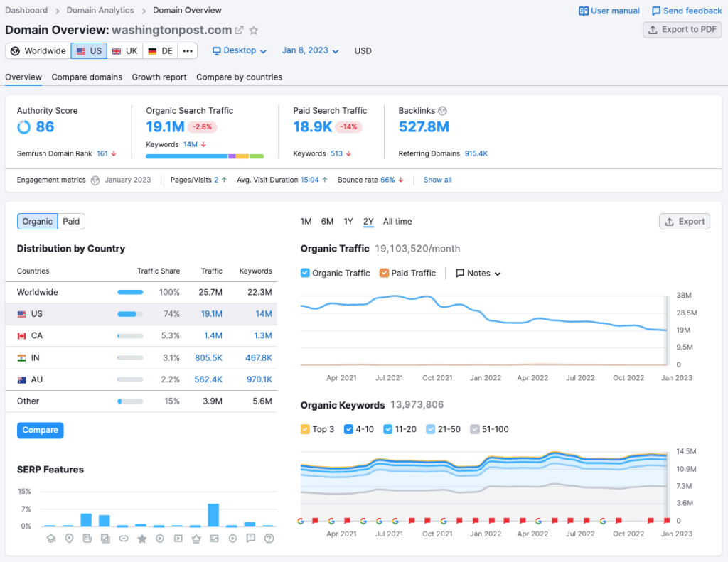Image resolution: width=728 pixels, height=562 pixels.
Task: Open more countries via ellipsis button
Action: [188, 51]
